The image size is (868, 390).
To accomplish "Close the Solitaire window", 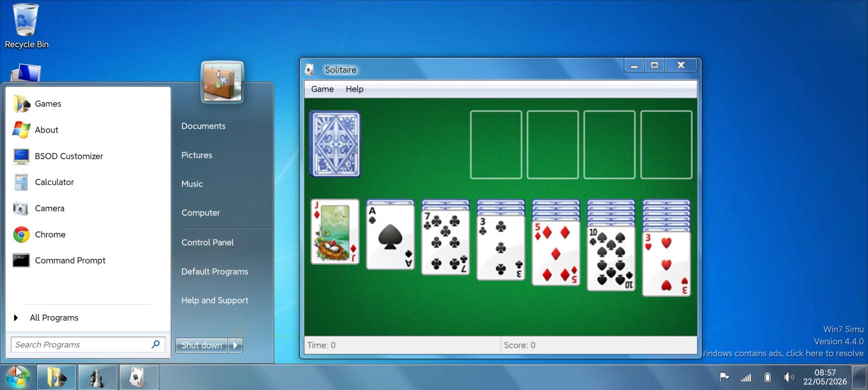I will click(681, 65).
